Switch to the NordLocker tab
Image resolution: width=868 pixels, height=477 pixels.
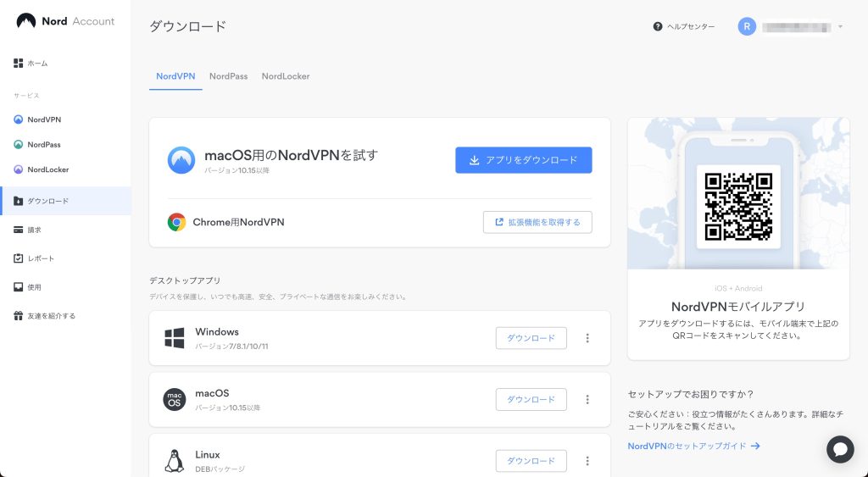286,76
